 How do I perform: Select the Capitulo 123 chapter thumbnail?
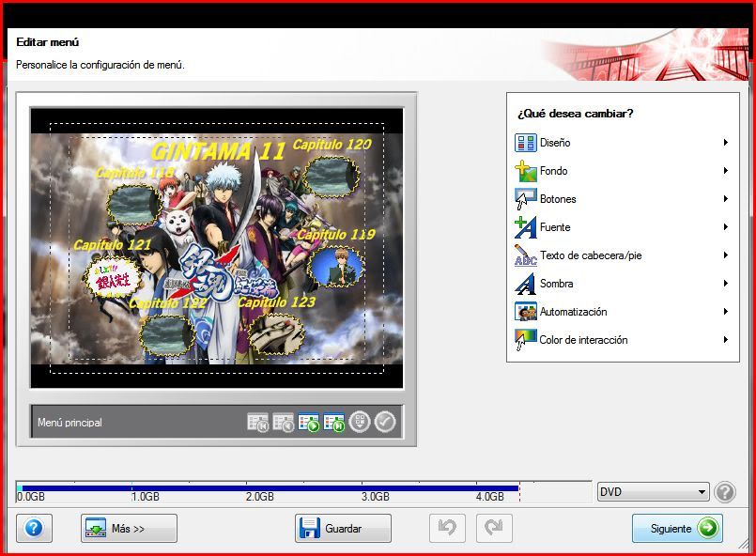(x=276, y=333)
